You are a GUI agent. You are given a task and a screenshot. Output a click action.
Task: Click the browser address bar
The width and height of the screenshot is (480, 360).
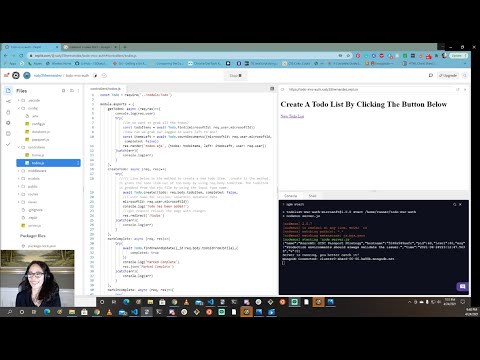click(x=183, y=55)
